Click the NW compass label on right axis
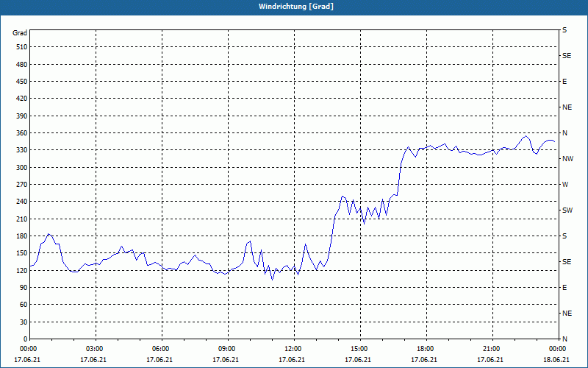The width and height of the screenshot is (588, 368). 567,159
